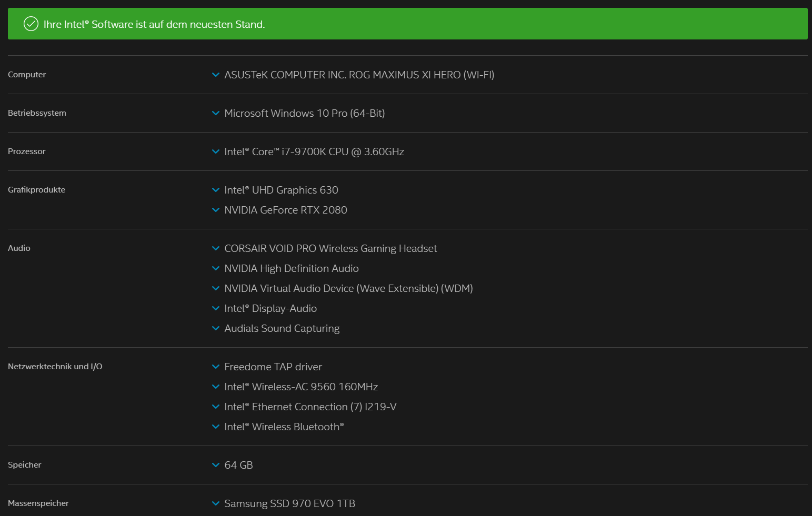
Task: Expand the ASUSTeK ROG MAXIMUS XI HERO entry
Action: (215, 75)
